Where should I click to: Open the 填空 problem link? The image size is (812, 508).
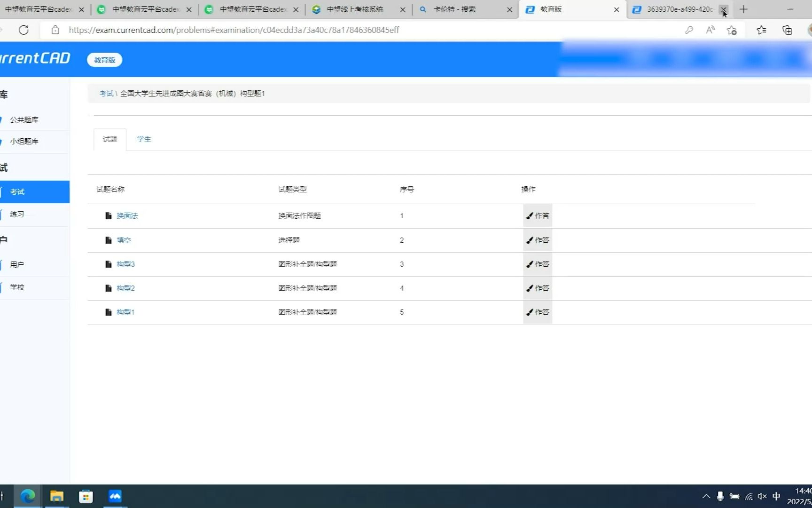(x=124, y=240)
